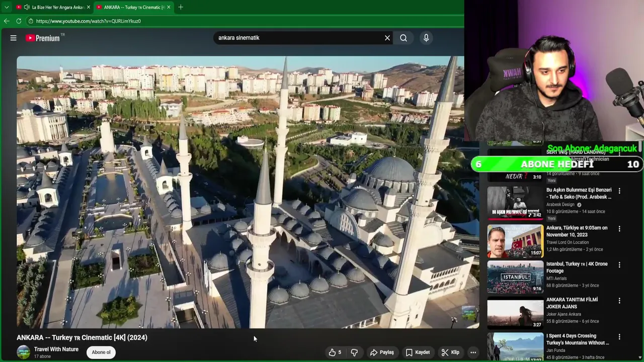644x362 pixels.
Task: Play 'Ankara, Türkiye at 9:05am' thumbnail
Action: pos(515,241)
